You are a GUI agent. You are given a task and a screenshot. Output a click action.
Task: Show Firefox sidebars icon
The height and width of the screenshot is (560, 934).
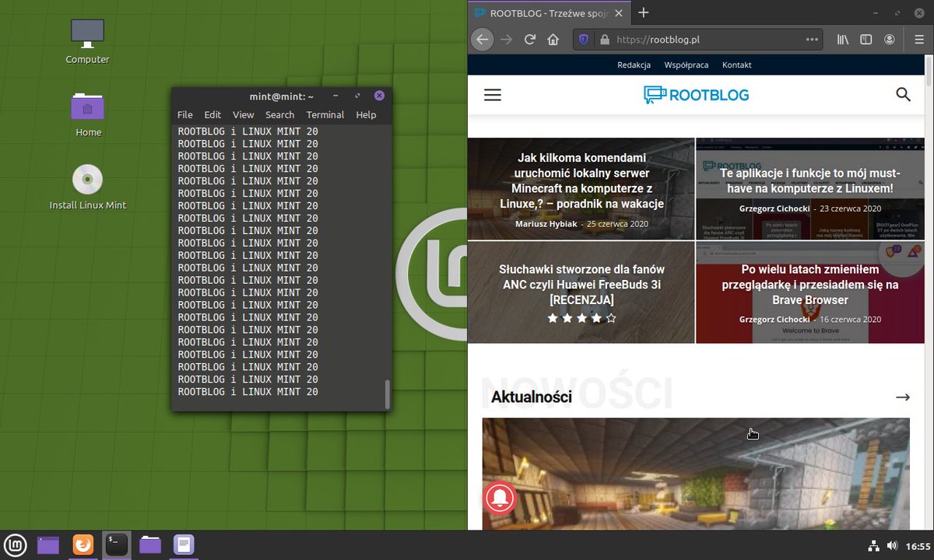point(866,40)
